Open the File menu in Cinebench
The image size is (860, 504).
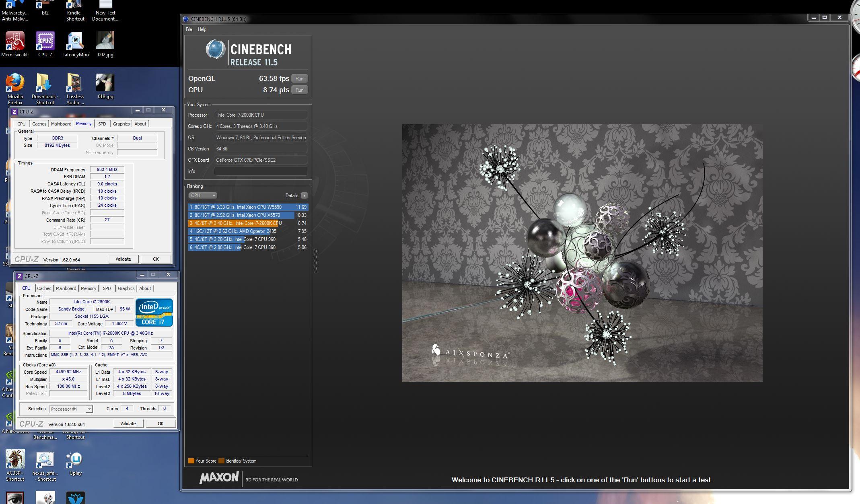pyautogui.click(x=189, y=29)
